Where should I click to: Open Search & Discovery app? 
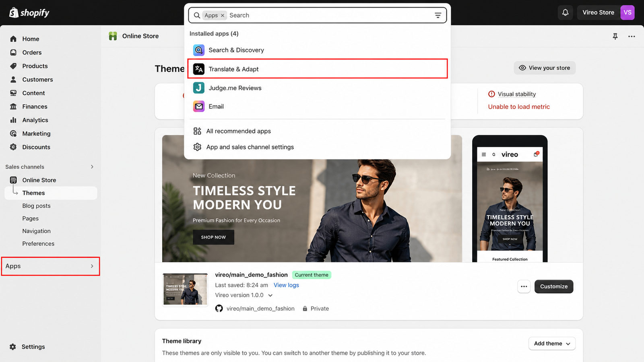coord(317,50)
